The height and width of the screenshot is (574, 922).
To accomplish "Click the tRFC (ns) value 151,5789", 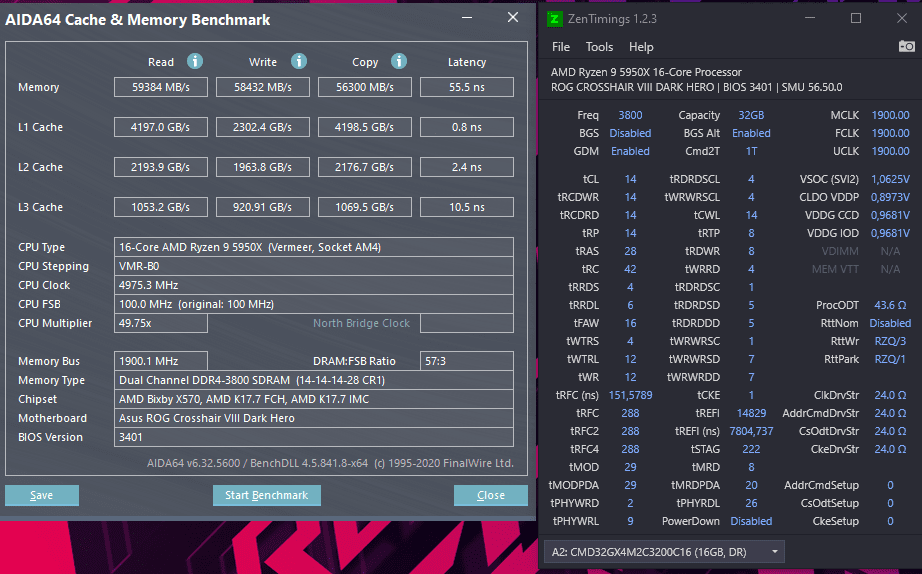I will tap(630, 395).
